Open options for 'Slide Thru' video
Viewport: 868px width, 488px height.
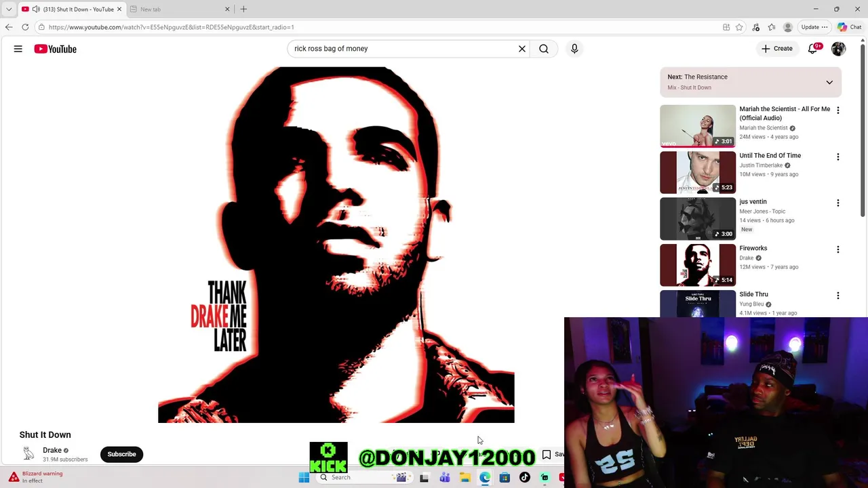click(x=838, y=296)
